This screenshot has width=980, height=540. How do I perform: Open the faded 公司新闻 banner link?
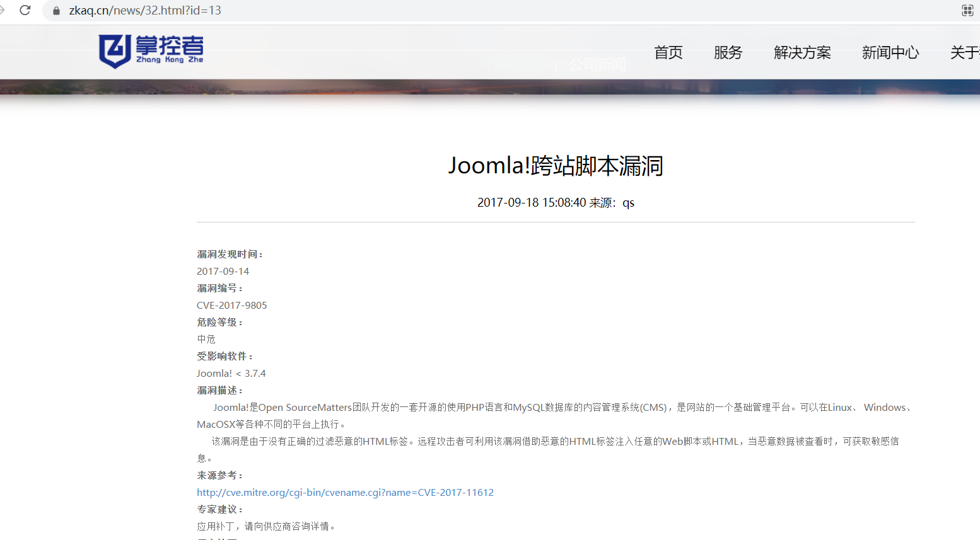tap(597, 64)
